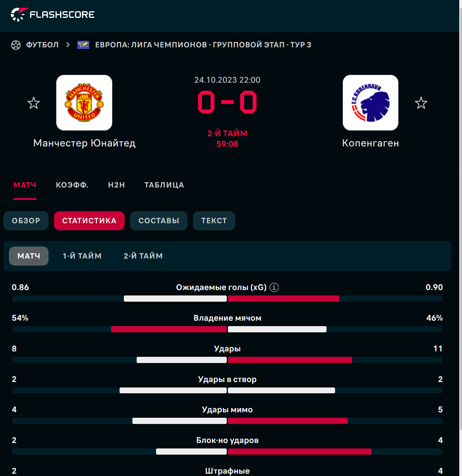Click the Flashscore logo

pyautogui.click(x=53, y=15)
